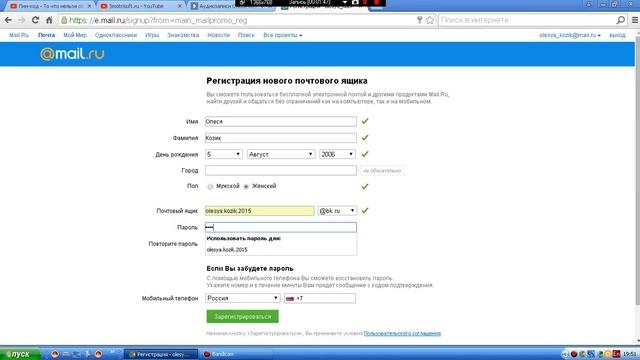Screen dimensions: 640x360
Task: Click the green padlock in address bar
Action: click(64, 20)
